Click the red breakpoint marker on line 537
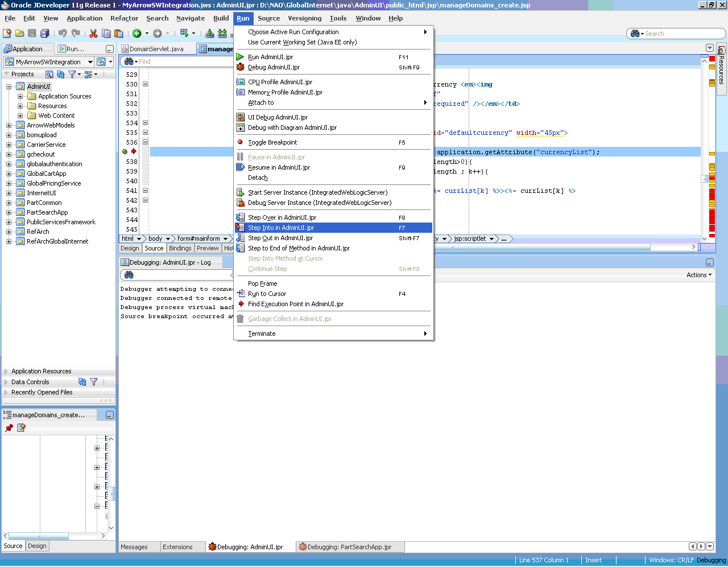Viewport: 728px width, 568px height. tap(125, 151)
